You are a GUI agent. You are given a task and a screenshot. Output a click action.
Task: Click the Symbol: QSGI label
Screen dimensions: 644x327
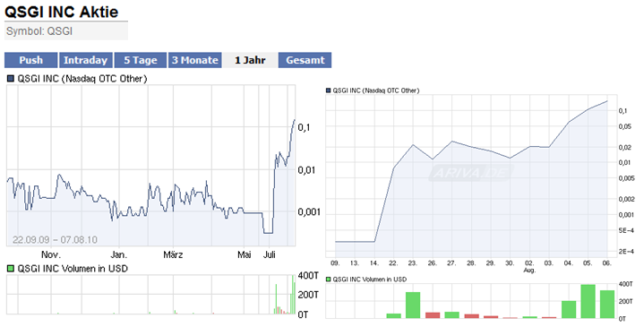[x=39, y=31]
